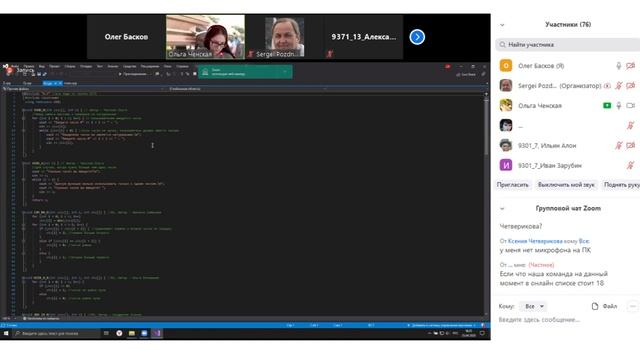640x360 pixels.
Task: Click the Visual Studio vertical scrollbar
Action: [486, 204]
